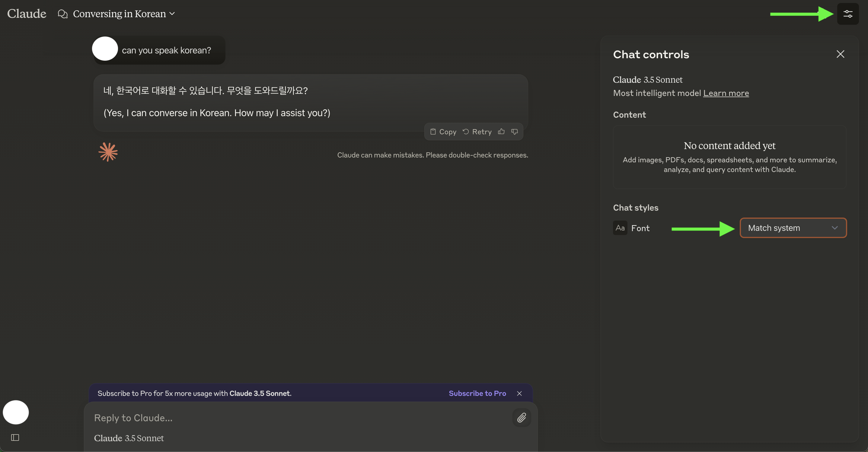The image size is (868, 452).
Task: Click 'Claude 3.5 Sonnet' label in Chat controls
Action: click(x=647, y=80)
